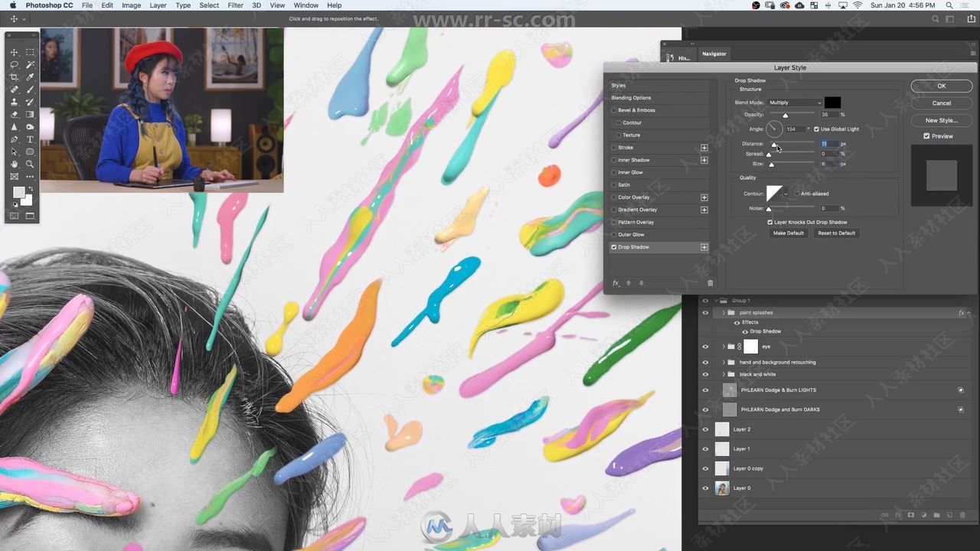Select the Move tool in the toolbox
Screen dimensions: 980x551
[14, 52]
